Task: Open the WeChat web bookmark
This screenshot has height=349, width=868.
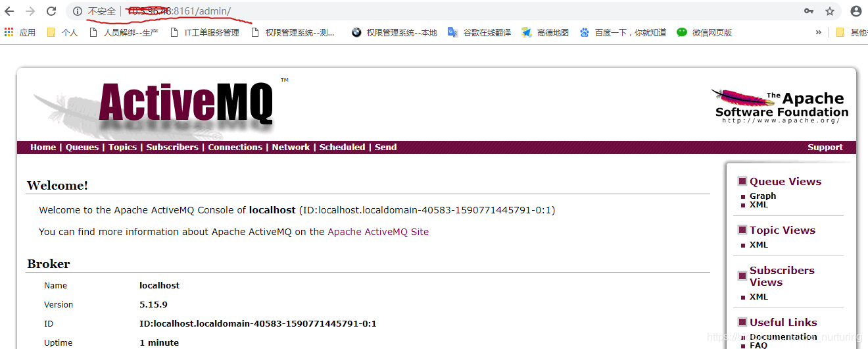Action: tap(704, 32)
